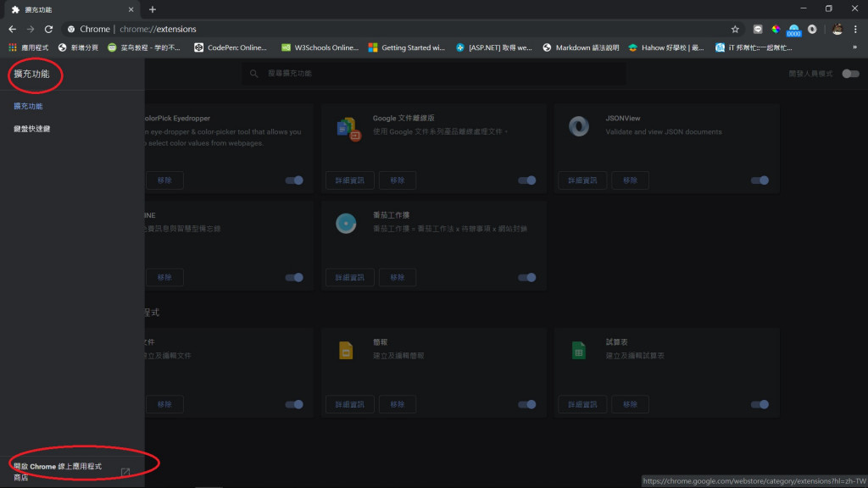
Task: Disable the 試算表 app toggle
Action: [x=759, y=404]
